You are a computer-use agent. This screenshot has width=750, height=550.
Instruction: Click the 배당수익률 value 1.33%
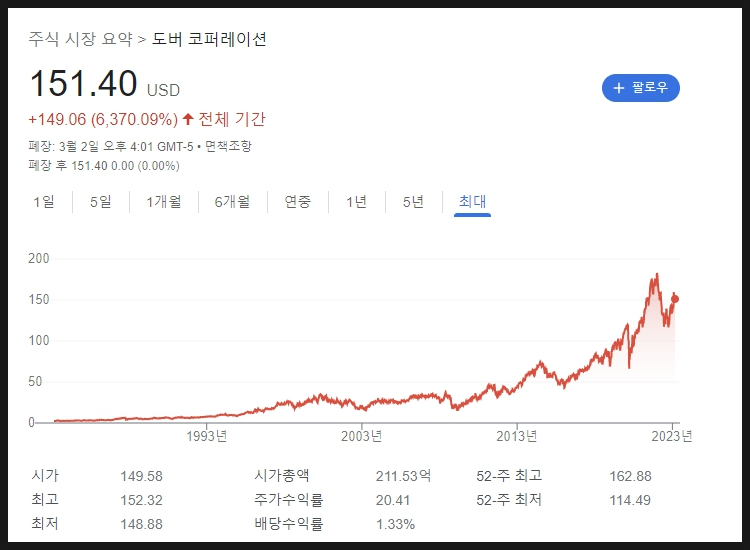(x=395, y=524)
